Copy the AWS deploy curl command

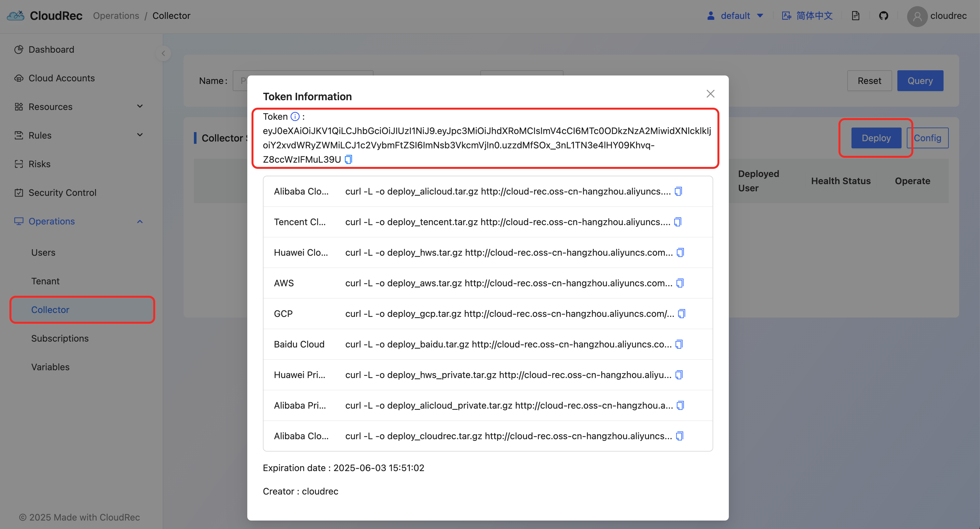[680, 283]
